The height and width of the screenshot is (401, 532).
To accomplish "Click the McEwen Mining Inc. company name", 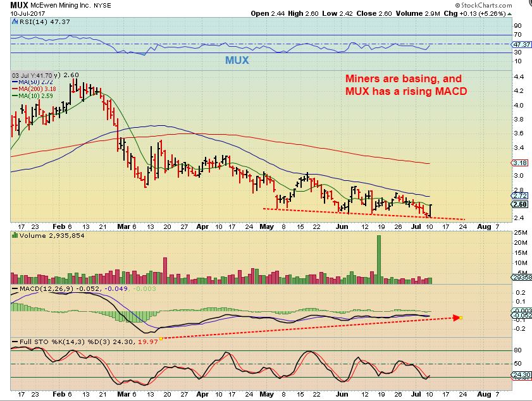I will tap(60, 6).
